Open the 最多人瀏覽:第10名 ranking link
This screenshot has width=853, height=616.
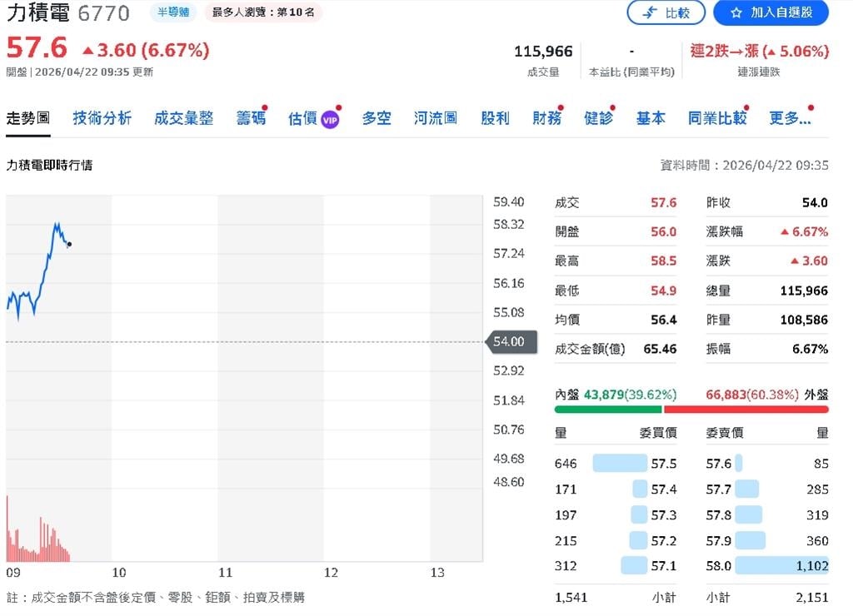[x=259, y=13]
